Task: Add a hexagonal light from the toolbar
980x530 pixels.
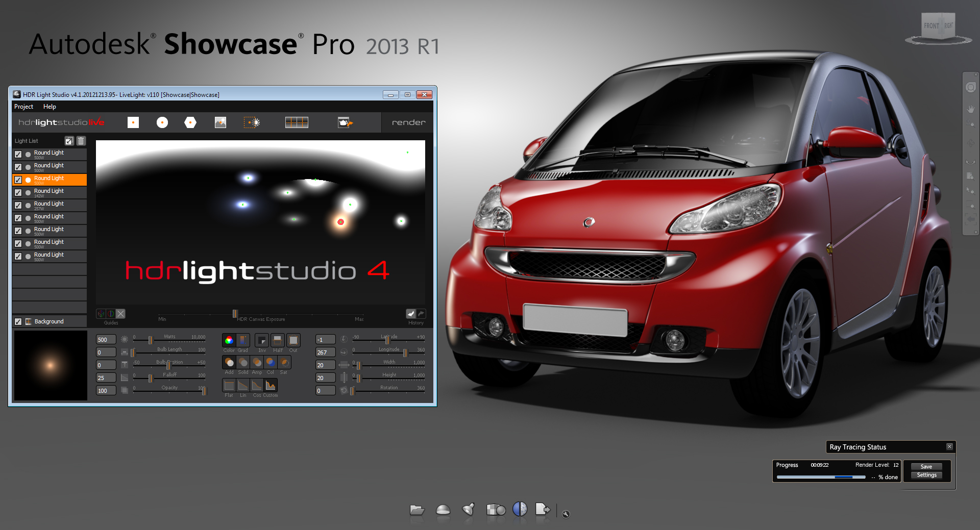Action: 190,122
